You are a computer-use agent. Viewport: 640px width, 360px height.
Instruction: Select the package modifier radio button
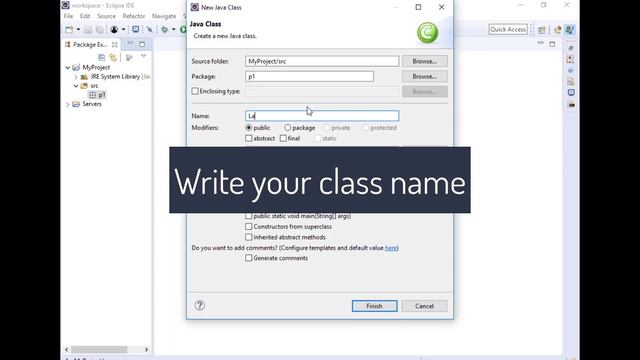[287, 128]
